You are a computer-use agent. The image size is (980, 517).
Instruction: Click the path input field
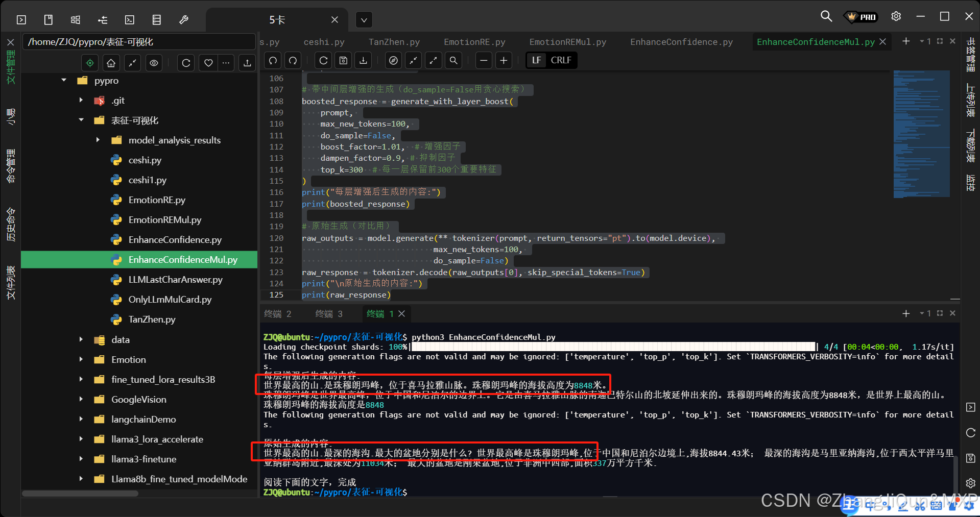pyautogui.click(x=140, y=42)
